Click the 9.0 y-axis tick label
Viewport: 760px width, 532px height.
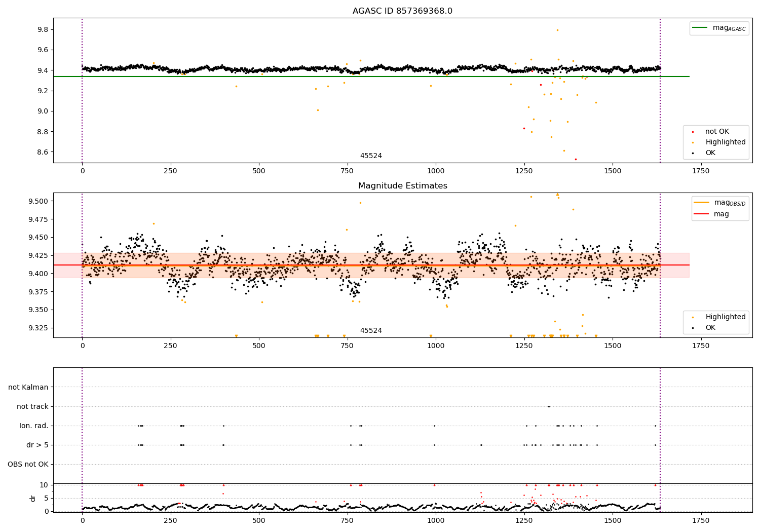click(x=43, y=111)
